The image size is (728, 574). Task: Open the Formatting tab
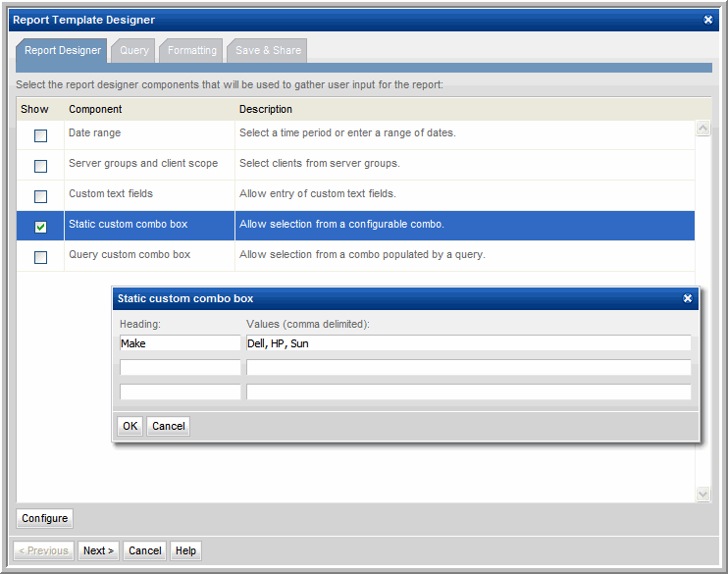click(x=191, y=51)
